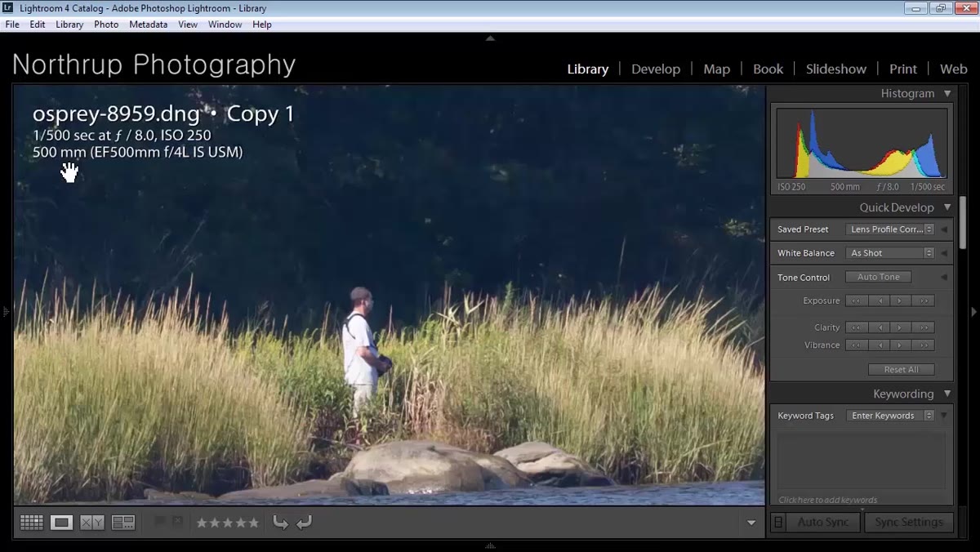Open the Saved Preset dropdown
Screen dimensions: 980x552
pos(890,229)
